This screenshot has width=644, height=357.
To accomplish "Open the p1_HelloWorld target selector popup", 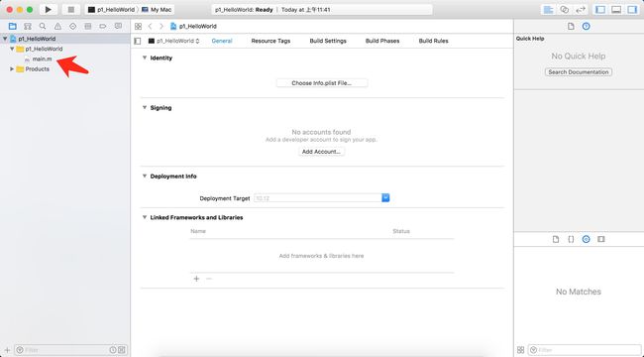I will pyautogui.click(x=174, y=41).
